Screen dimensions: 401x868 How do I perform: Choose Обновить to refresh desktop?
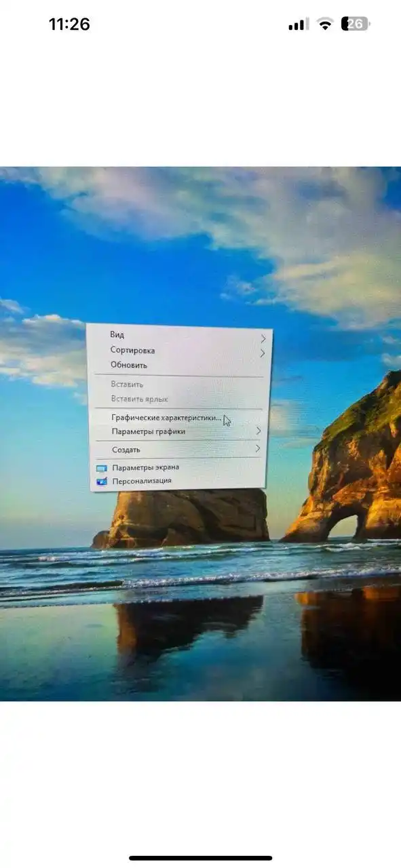(x=128, y=365)
